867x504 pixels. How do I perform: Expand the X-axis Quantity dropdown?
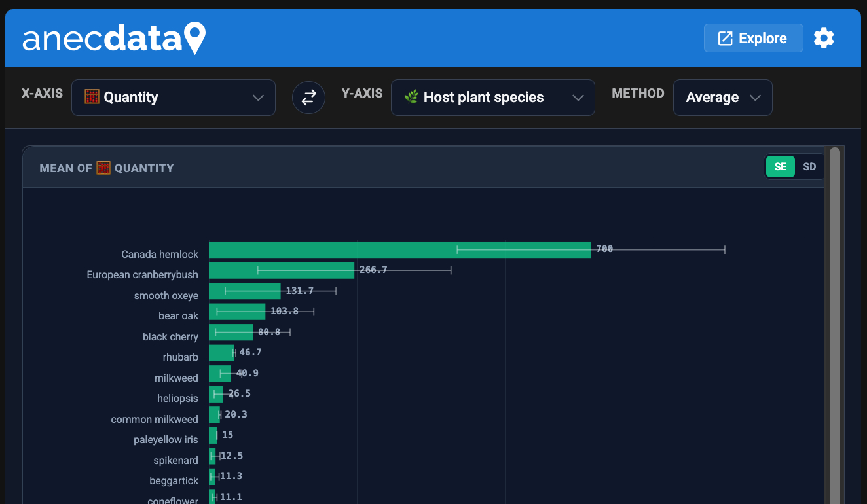tap(173, 98)
